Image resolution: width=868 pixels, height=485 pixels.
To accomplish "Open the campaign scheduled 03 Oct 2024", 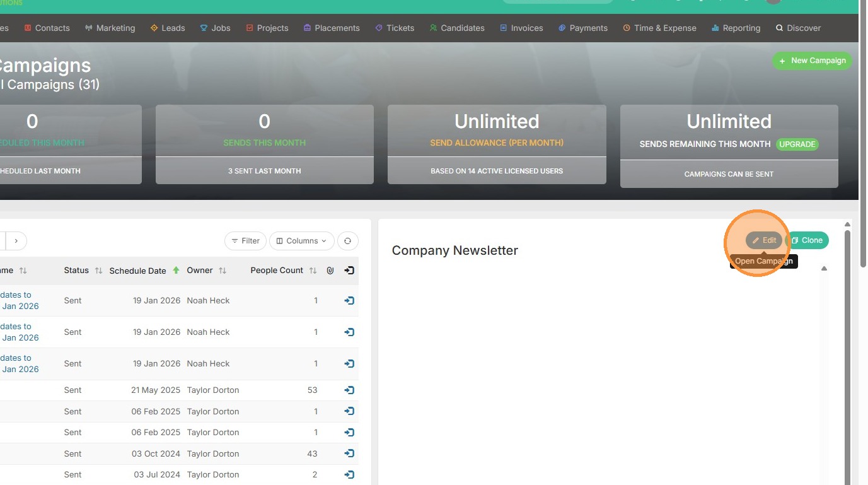I will tap(349, 453).
